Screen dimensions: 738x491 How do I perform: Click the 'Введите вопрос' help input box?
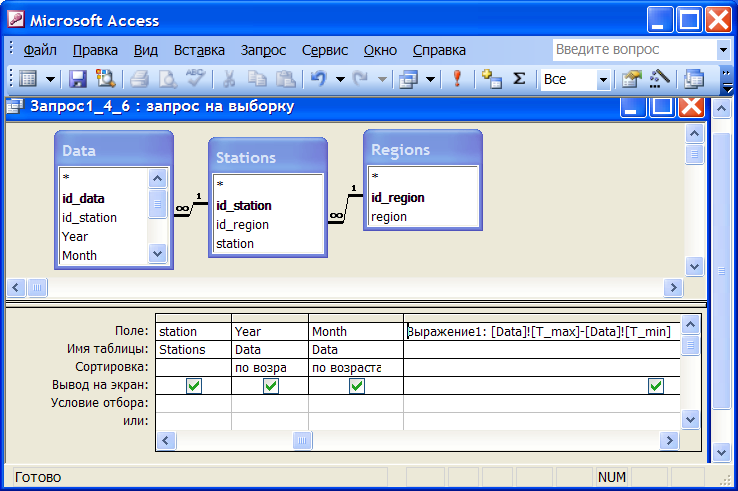point(634,49)
